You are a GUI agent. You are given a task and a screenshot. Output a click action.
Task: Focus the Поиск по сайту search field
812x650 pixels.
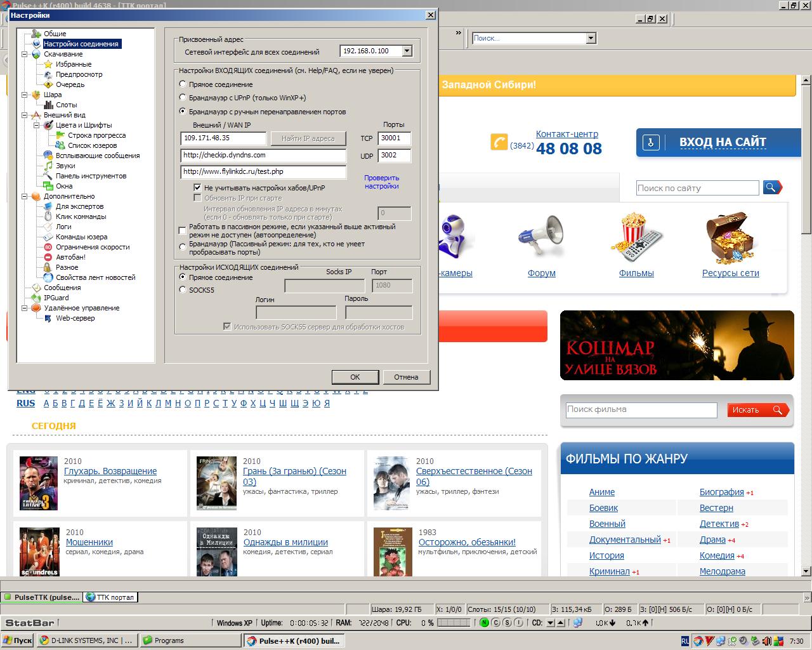click(x=698, y=188)
